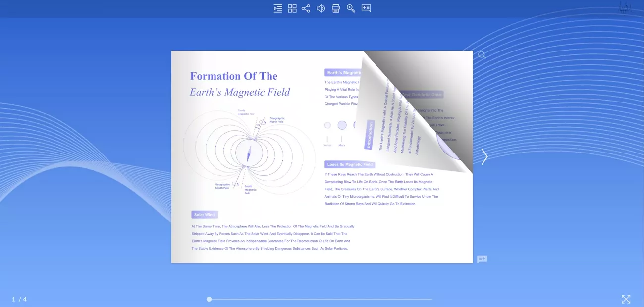Click the Mars planet circle
This screenshot has width=644, height=307.
click(342, 125)
